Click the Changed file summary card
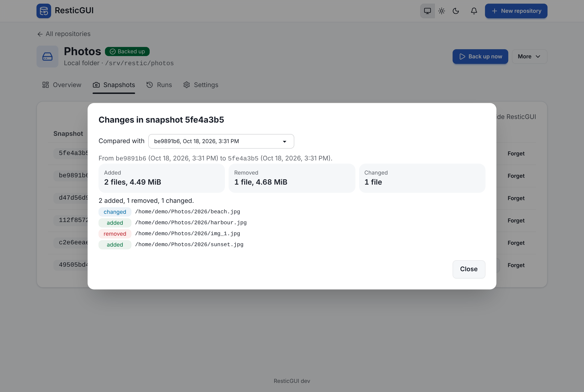This screenshot has height=392, width=584. tap(422, 178)
